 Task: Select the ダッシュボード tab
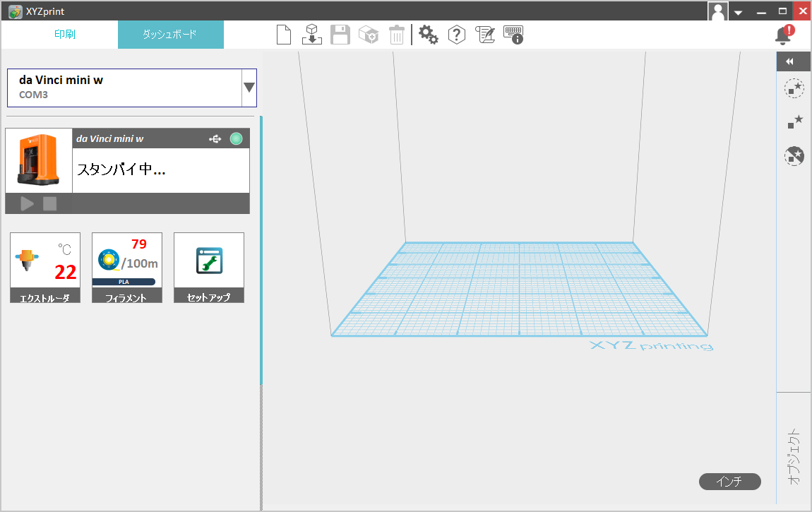point(170,35)
